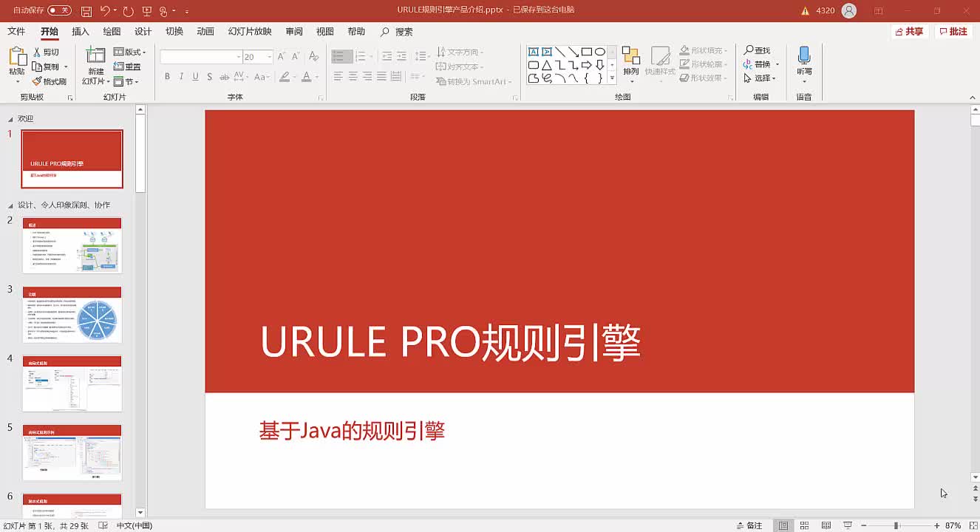Open the 动画 animations tab
980x532 pixels.
(x=205, y=32)
